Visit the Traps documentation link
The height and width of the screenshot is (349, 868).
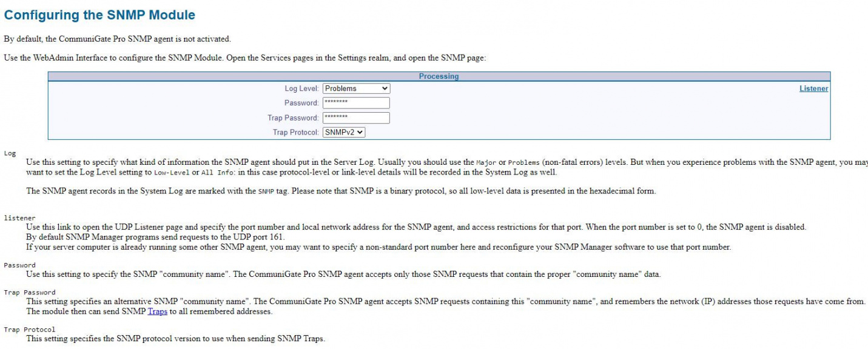click(156, 311)
